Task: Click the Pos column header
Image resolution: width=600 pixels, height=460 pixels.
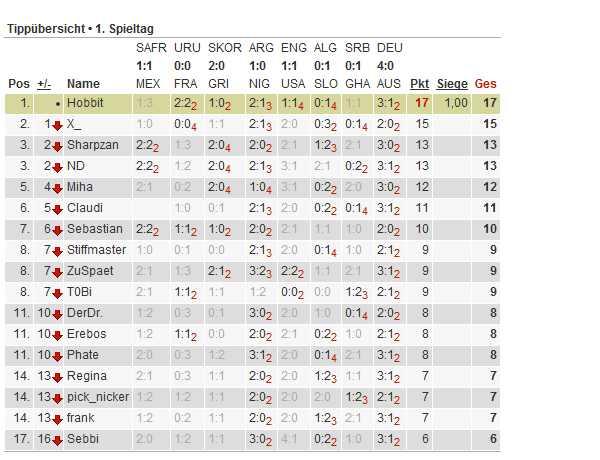Action: click(x=18, y=83)
